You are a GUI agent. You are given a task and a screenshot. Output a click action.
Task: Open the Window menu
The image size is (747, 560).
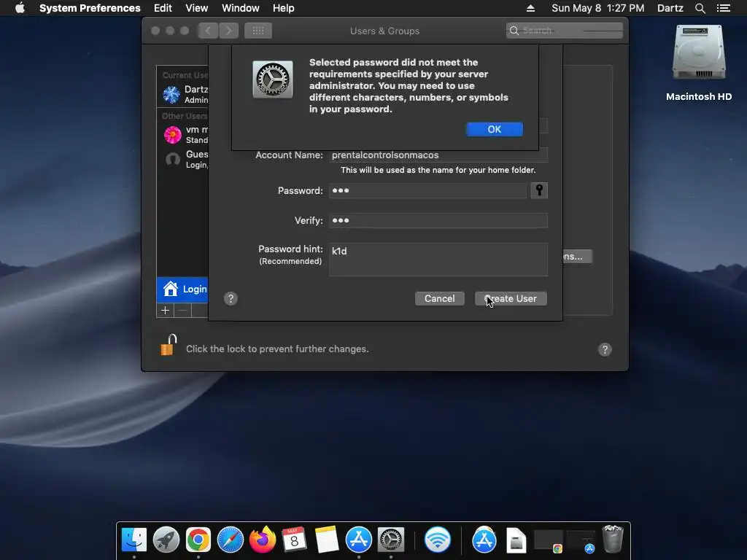click(241, 8)
